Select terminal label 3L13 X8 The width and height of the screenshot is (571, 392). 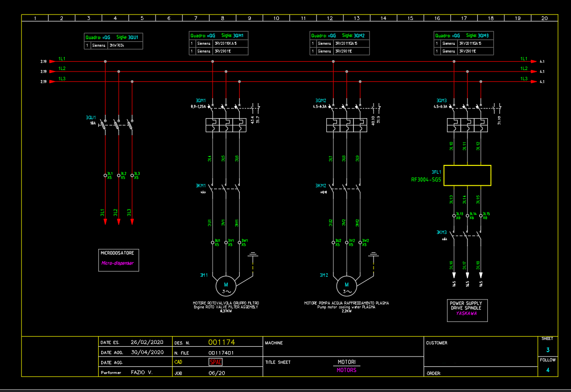point(460,215)
